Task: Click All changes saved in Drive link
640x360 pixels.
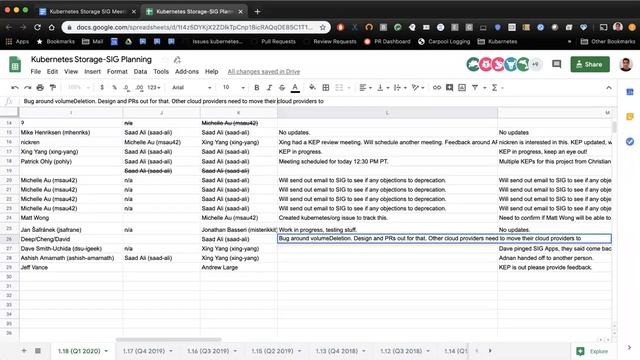Action: [264, 71]
